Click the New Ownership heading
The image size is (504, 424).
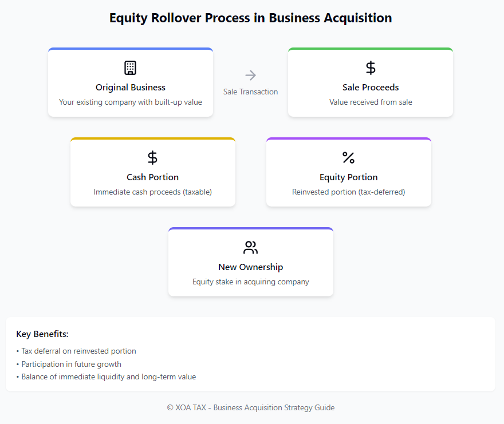[250, 267]
